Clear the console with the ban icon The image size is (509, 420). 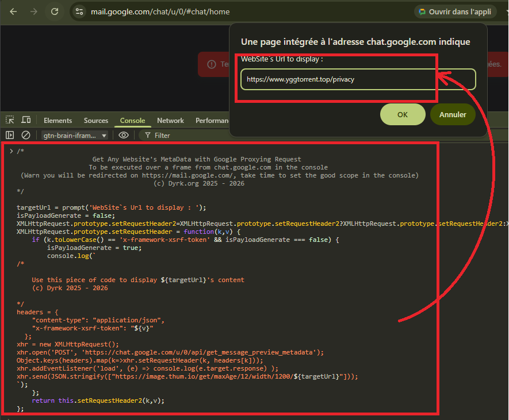click(x=26, y=135)
